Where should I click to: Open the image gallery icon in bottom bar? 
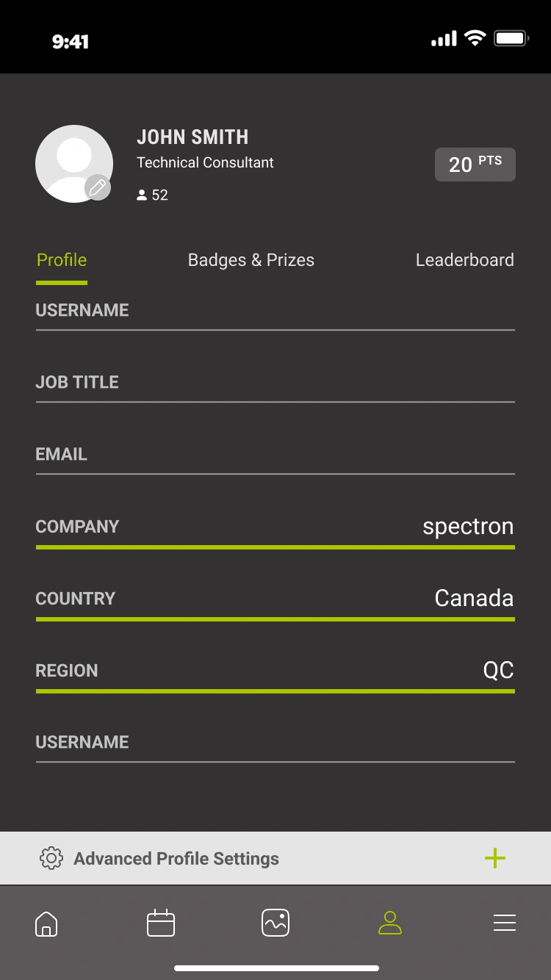click(275, 923)
